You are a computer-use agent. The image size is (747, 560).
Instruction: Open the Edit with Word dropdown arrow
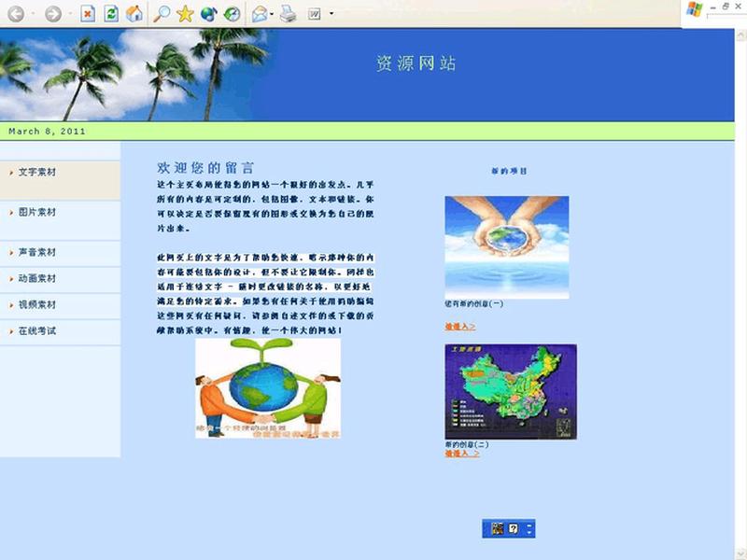[x=331, y=13]
